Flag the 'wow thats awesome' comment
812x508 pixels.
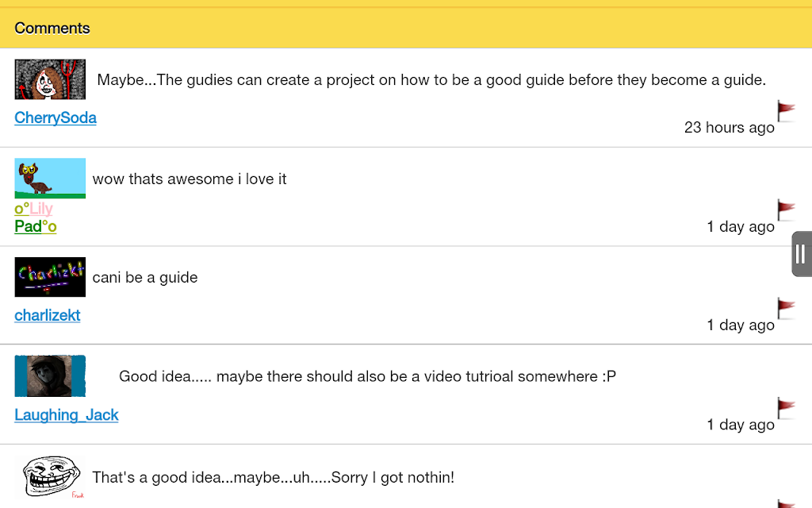click(786, 210)
